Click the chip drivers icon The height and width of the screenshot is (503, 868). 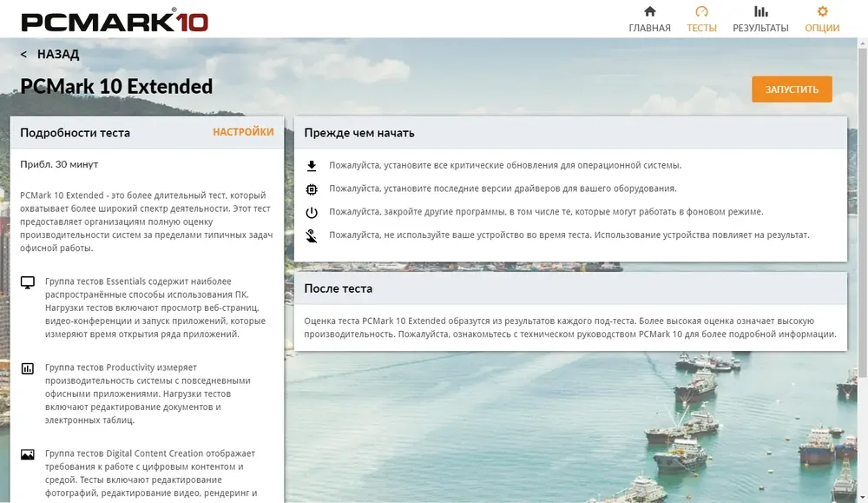point(312,189)
